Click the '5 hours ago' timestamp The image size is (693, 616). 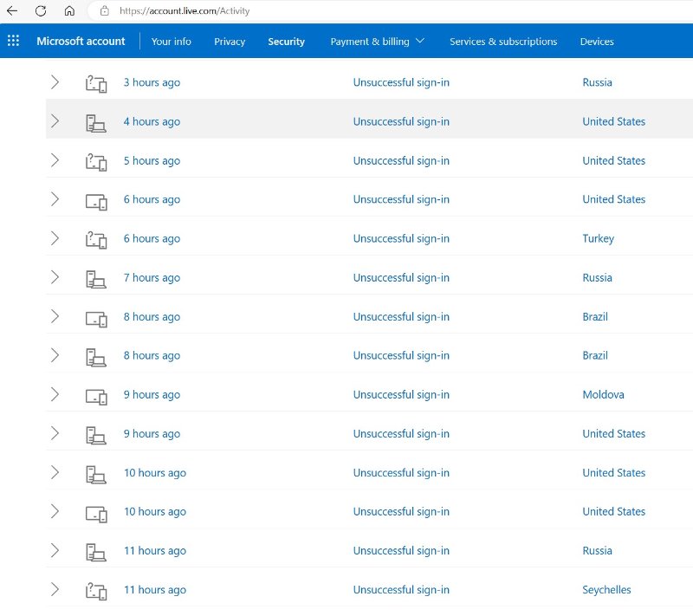(x=152, y=160)
